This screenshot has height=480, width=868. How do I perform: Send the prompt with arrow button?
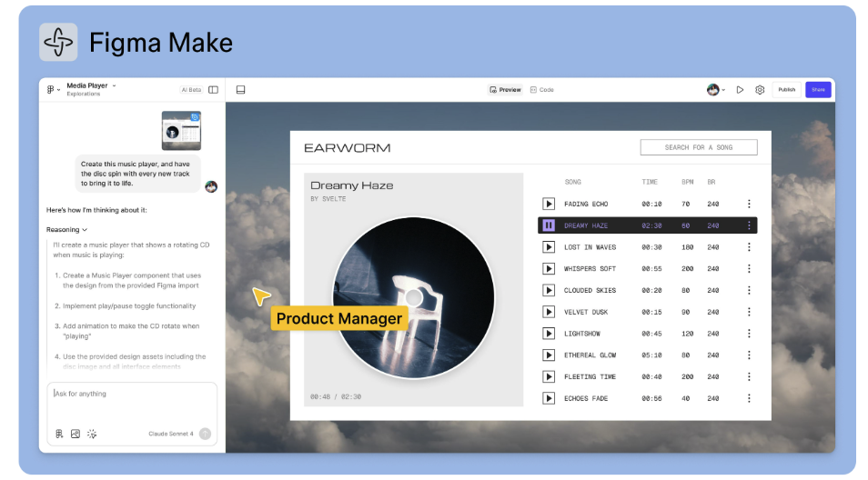pos(205,435)
